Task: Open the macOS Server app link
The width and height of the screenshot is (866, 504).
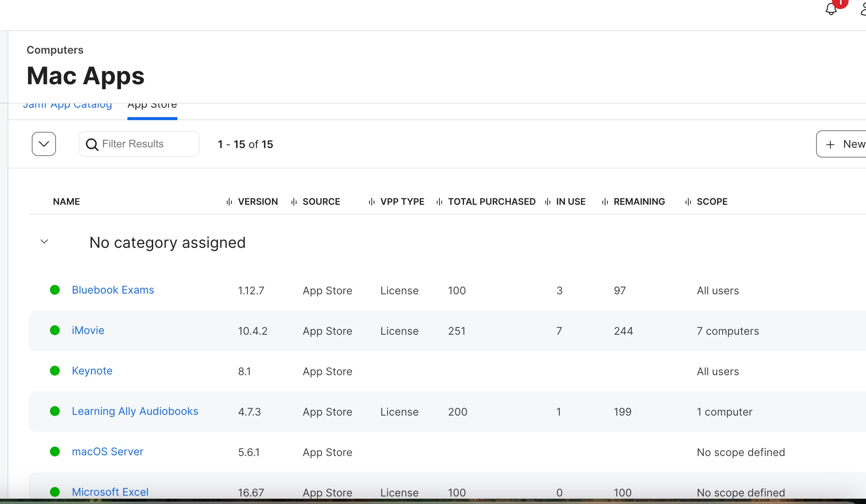Action: 108,451
